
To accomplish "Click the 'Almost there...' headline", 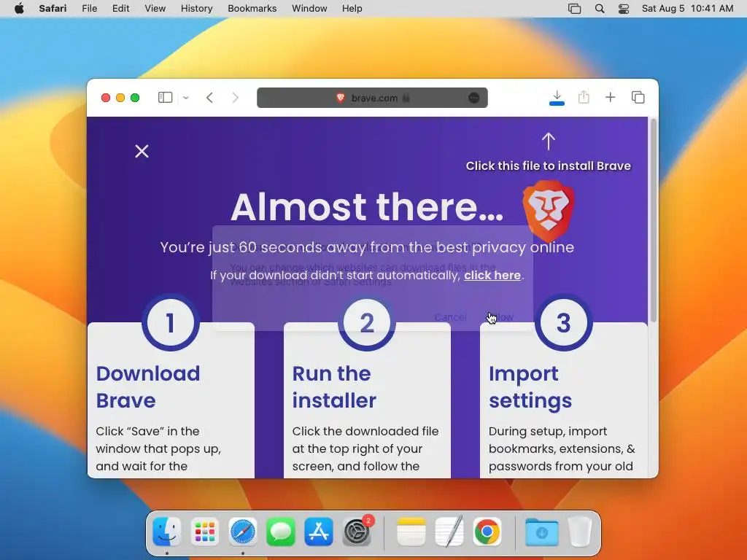I will 367,206.
